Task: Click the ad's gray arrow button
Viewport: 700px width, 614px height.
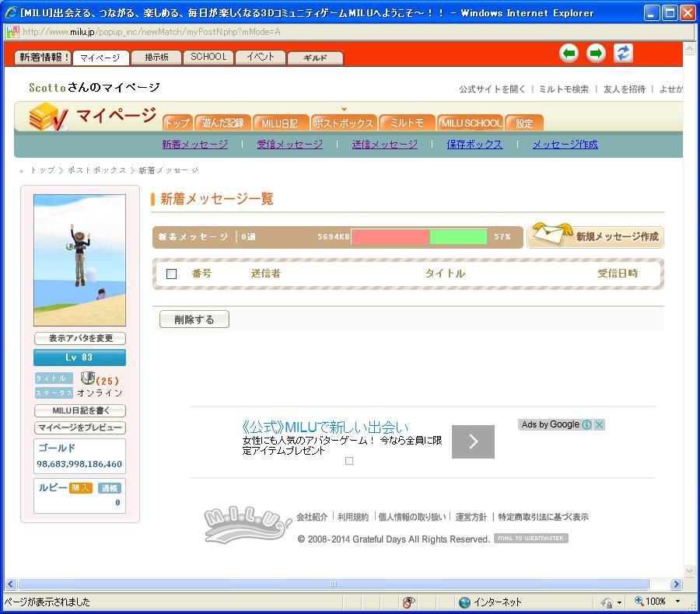Action: tap(473, 441)
